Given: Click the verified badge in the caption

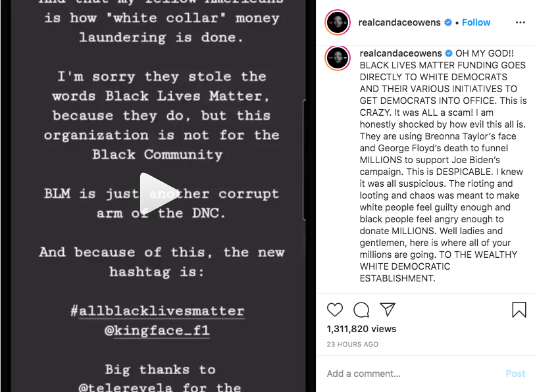Looking at the screenshot, I should (448, 53).
